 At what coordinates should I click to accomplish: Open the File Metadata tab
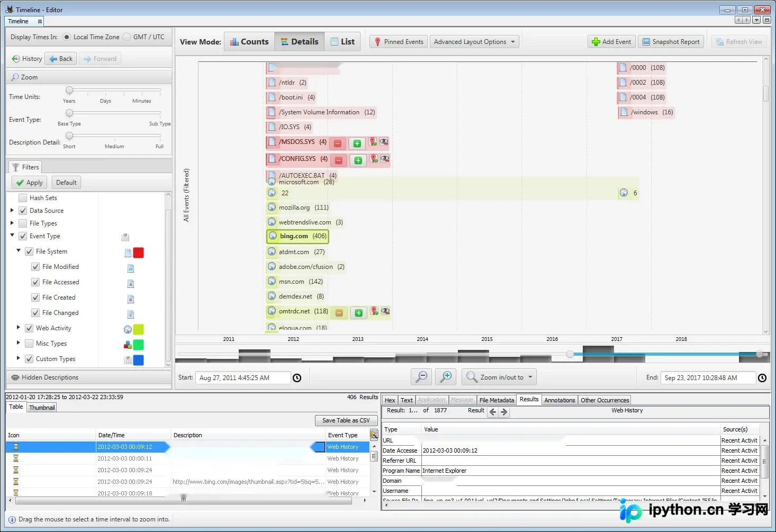point(497,400)
